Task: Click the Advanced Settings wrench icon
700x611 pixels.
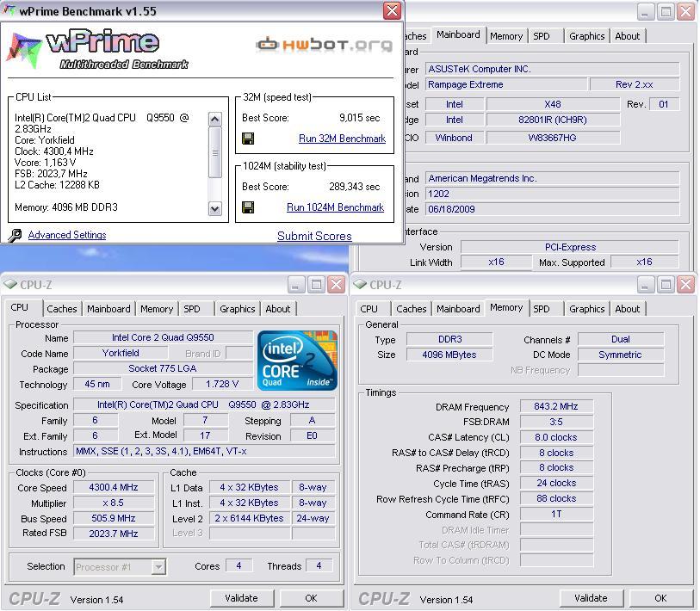Action: tap(15, 235)
